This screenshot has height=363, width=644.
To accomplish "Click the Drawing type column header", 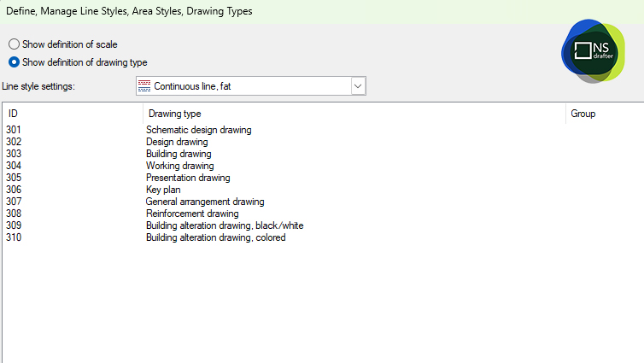I will point(354,114).
